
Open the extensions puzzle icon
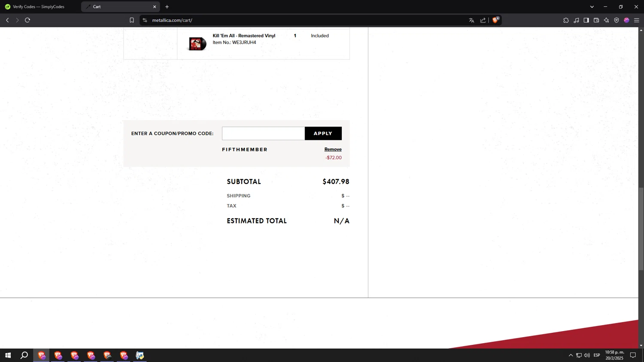coord(566,20)
